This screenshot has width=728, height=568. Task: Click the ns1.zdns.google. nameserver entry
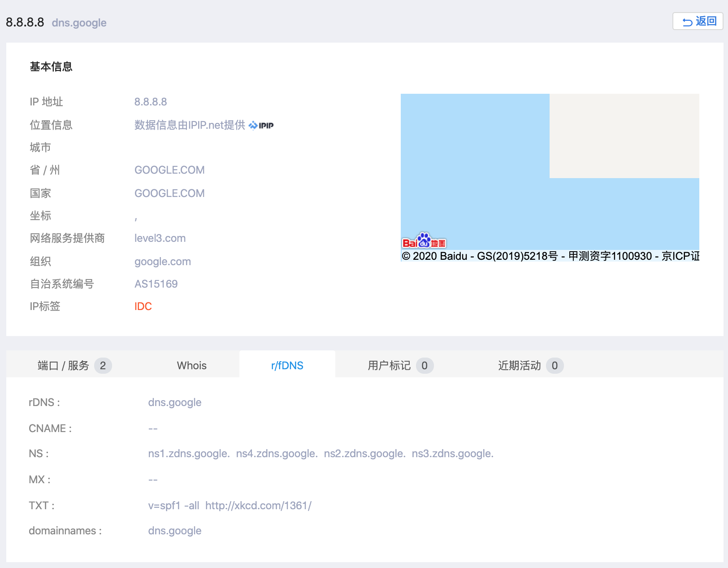189,454
